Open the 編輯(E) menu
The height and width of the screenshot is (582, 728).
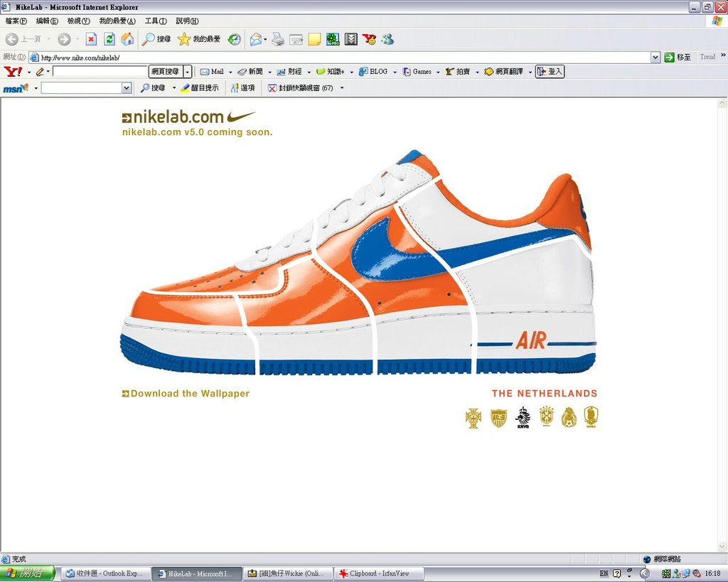pyautogui.click(x=47, y=21)
